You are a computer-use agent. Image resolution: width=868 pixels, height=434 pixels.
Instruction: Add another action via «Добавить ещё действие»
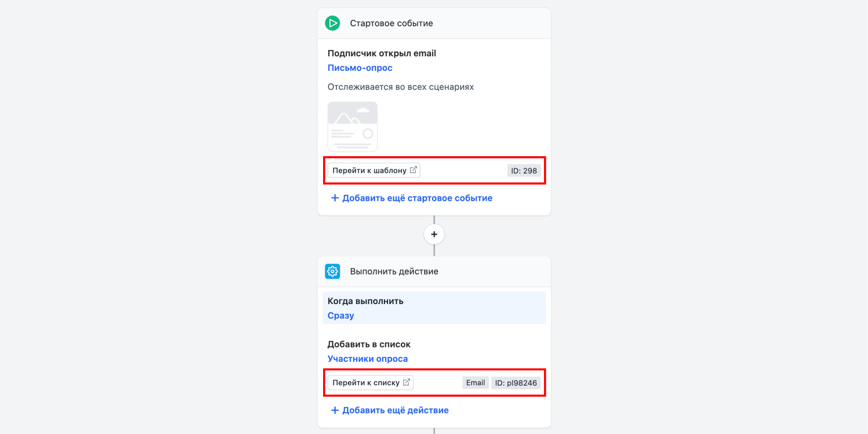tap(394, 410)
